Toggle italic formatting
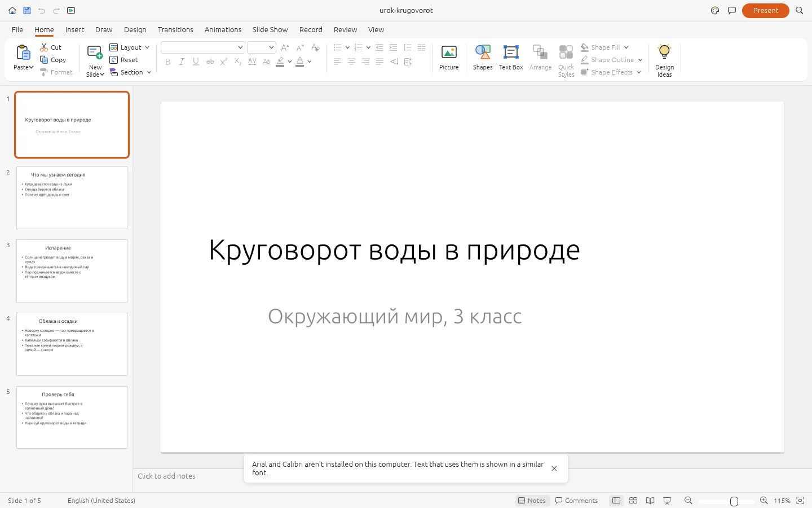Screen dimensions: 812x508 [x=182, y=62]
